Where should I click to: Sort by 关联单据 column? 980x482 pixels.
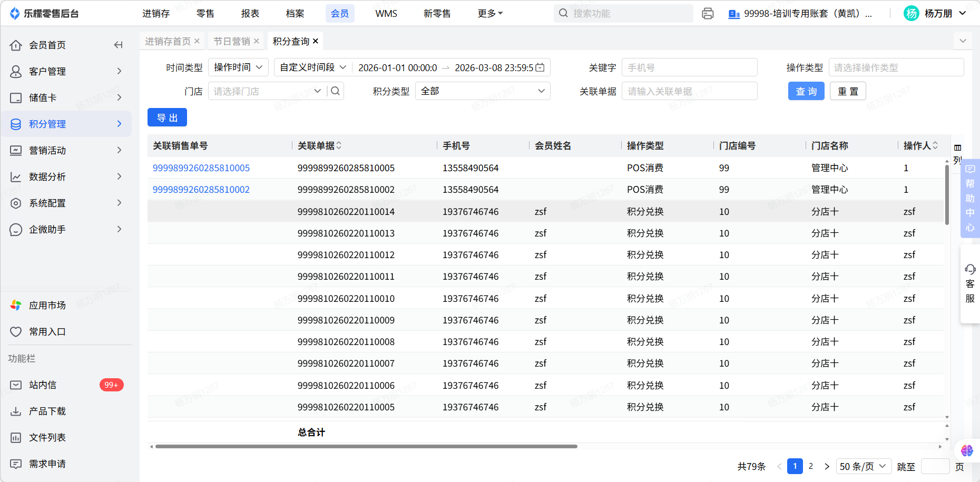click(339, 146)
